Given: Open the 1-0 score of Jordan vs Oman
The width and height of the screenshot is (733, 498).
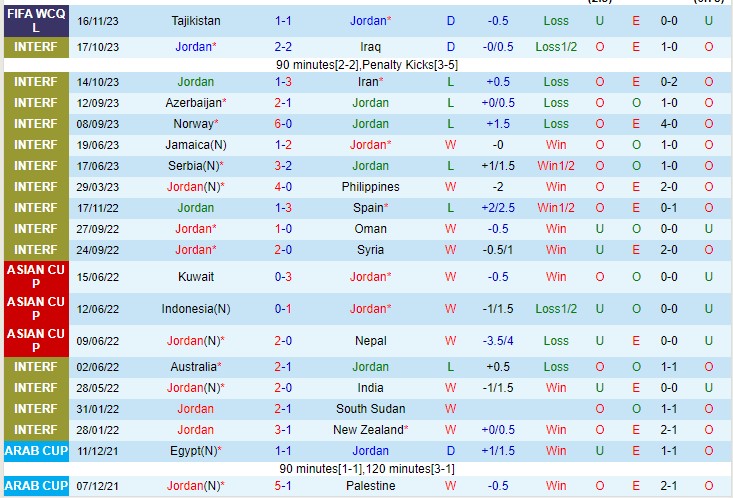Looking at the screenshot, I should point(283,229).
